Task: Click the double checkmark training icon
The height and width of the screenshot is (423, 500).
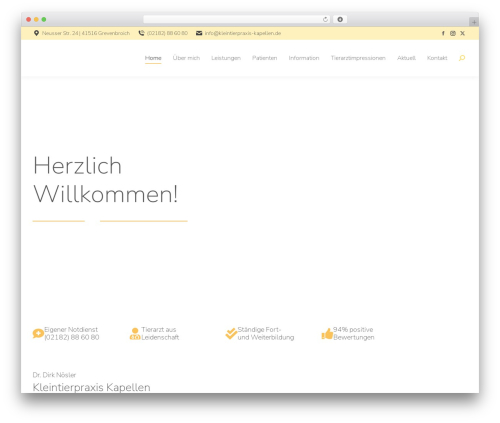Action: 231,333
